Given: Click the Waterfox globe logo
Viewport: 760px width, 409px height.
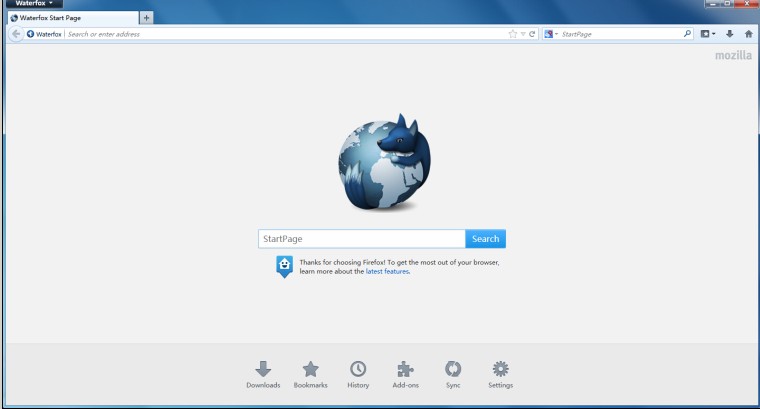Looking at the screenshot, I should tap(384, 161).
